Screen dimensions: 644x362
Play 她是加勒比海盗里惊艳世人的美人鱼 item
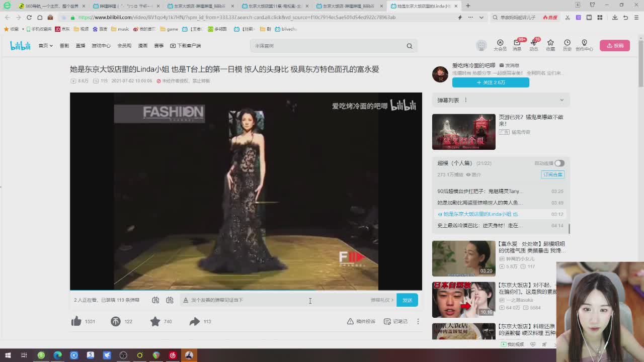pos(500,203)
